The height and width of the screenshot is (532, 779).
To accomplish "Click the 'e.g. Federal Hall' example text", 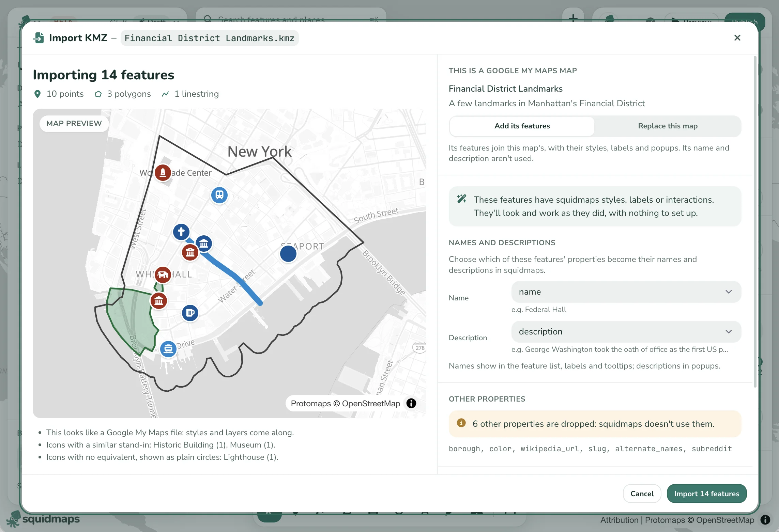I will pyautogui.click(x=539, y=310).
